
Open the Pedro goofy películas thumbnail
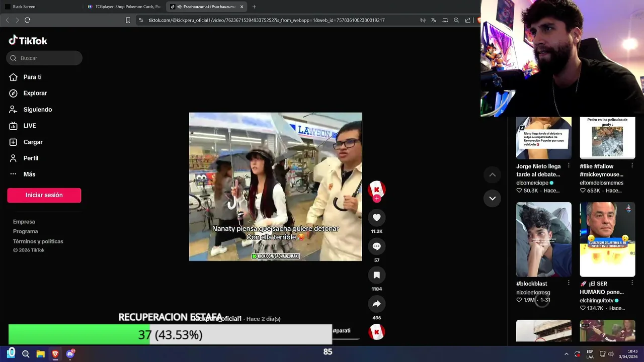(x=607, y=138)
